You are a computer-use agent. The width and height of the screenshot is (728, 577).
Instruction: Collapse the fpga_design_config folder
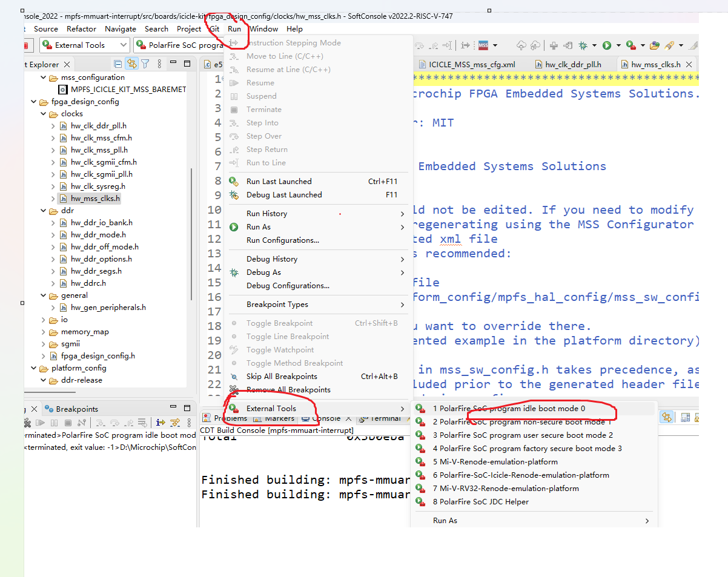(x=33, y=102)
